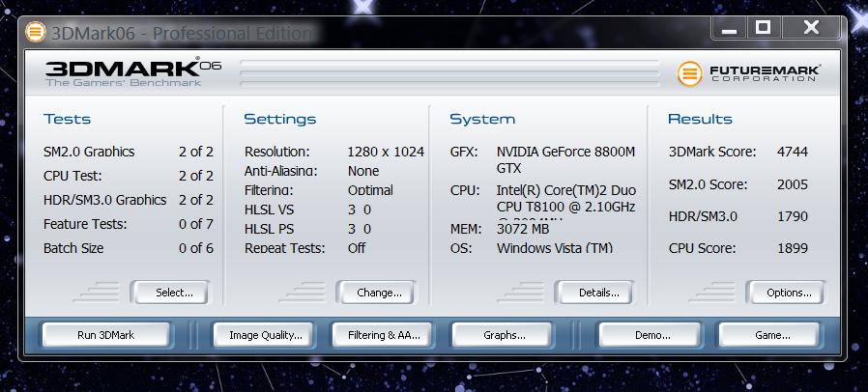Viewport: 868px width, 392px height.
Task: Click the CPU Score value 1899
Action: pos(793,248)
